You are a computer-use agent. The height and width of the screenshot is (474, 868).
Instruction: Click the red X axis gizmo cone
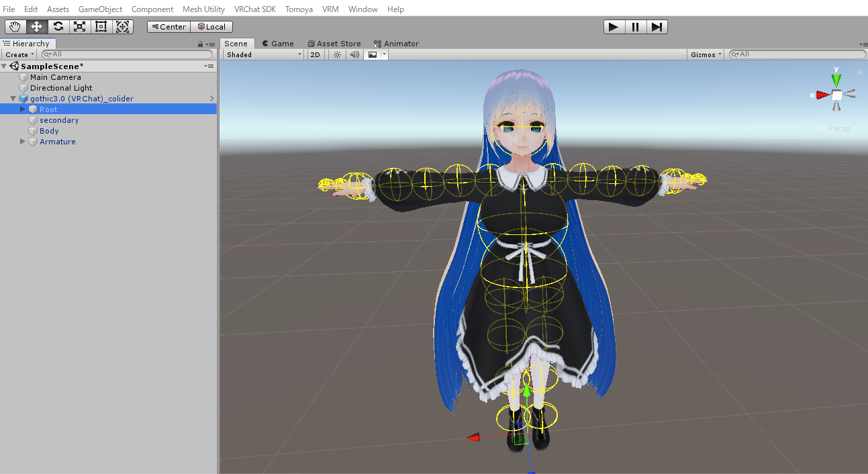click(x=822, y=95)
